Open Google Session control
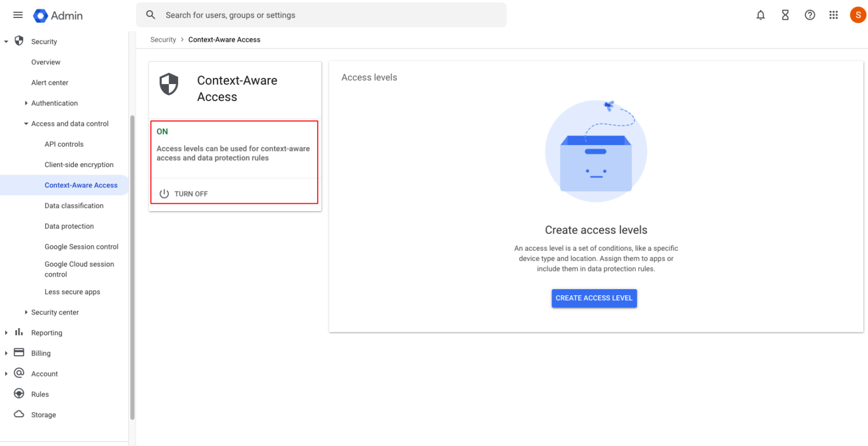The height and width of the screenshot is (446, 868). (81, 247)
